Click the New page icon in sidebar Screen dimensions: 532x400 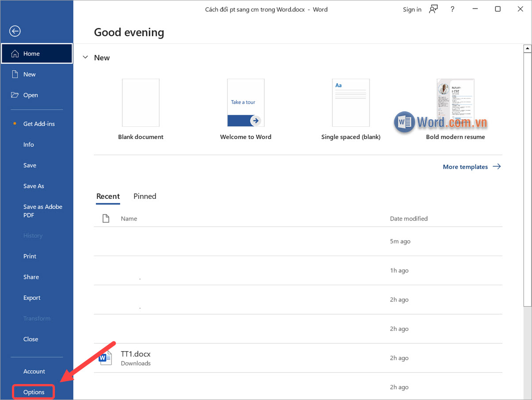15,74
